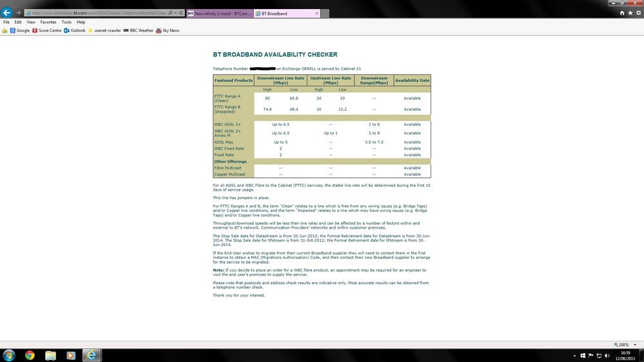
Task: Open the Edit menu
Action: 18,22
